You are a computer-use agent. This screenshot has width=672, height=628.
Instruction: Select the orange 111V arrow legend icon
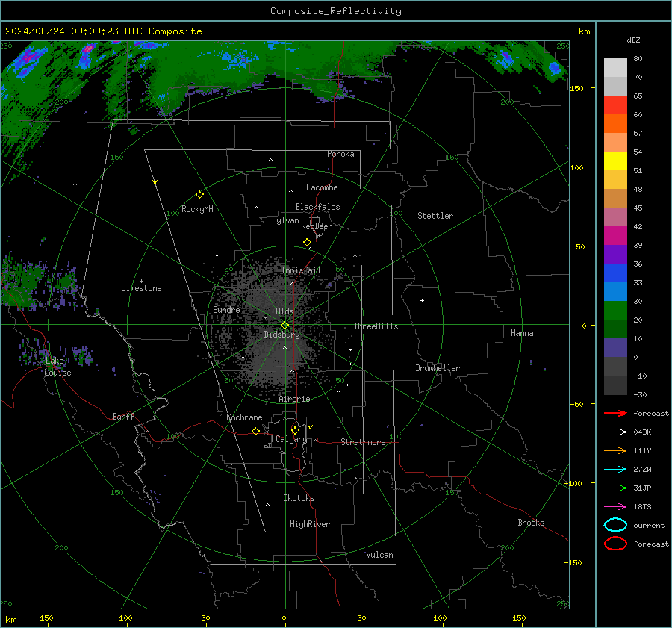pyautogui.click(x=615, y=450)
